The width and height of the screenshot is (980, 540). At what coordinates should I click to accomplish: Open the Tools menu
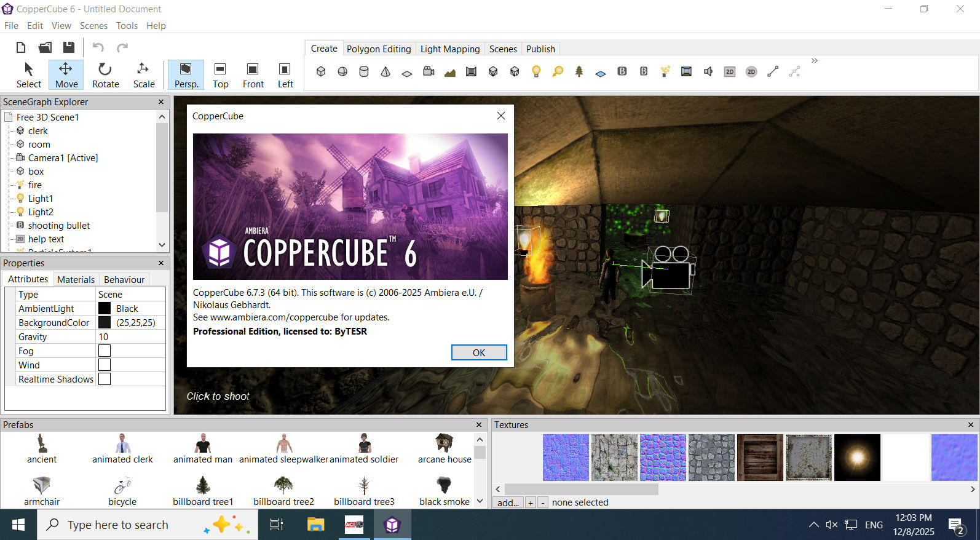127,25
